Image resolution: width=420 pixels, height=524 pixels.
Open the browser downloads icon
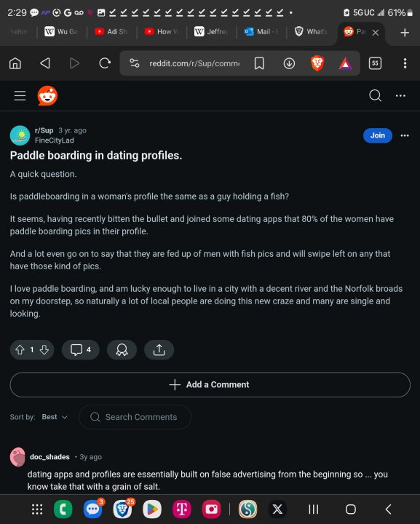[289, 63]
